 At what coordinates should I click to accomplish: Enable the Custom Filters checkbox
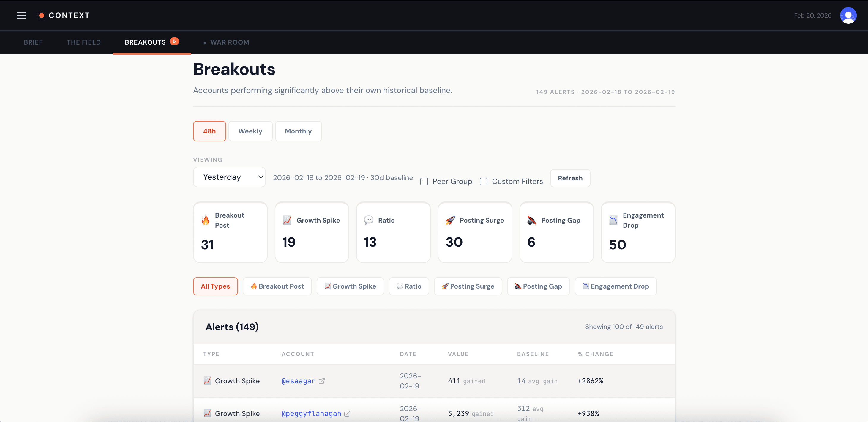483,181
